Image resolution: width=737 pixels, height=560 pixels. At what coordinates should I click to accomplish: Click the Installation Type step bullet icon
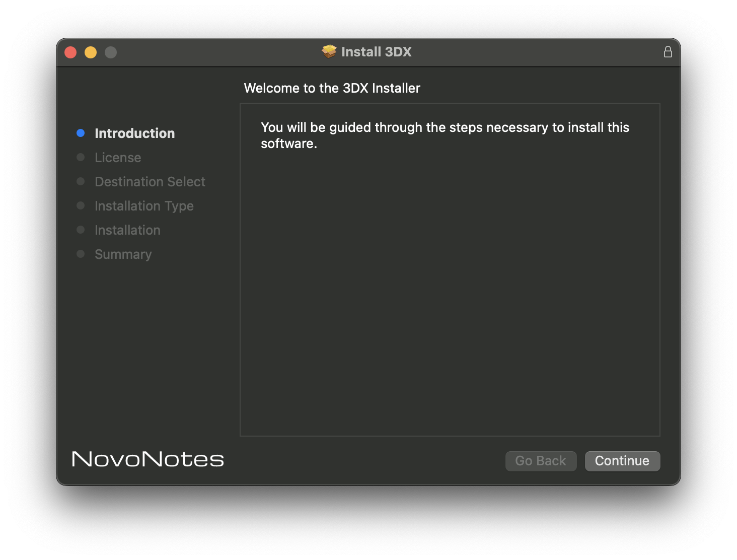tap(81, 205)
